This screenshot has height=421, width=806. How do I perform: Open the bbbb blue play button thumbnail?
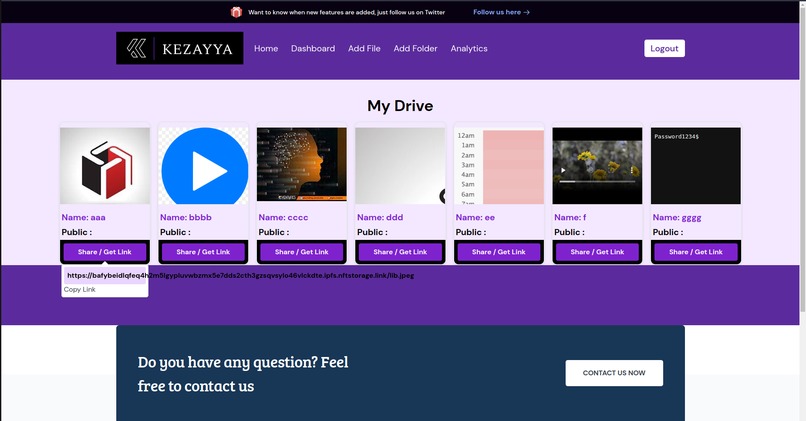[x=203, y=166]
